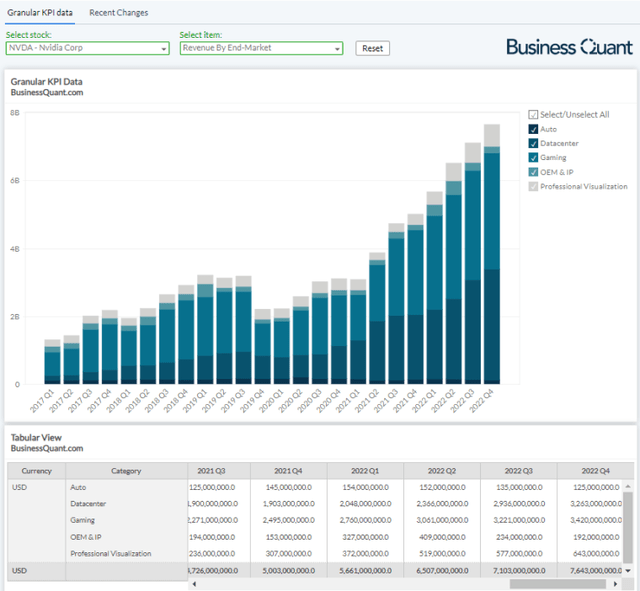This screenshot has height=591, width=640.
Task: Switch to the Recent Changes tab
Action: point(118,12)
